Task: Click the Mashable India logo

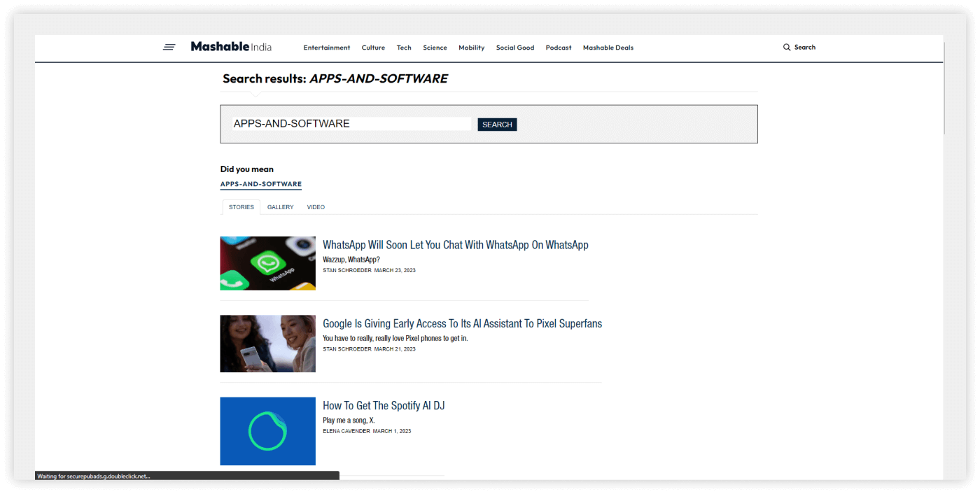Action: (x=231, y=47)
